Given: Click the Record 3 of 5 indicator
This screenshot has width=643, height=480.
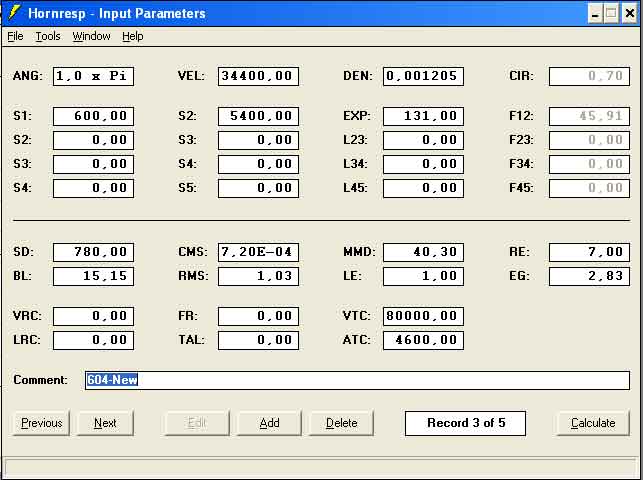Looking at the screenshot, I should [465, 423].
